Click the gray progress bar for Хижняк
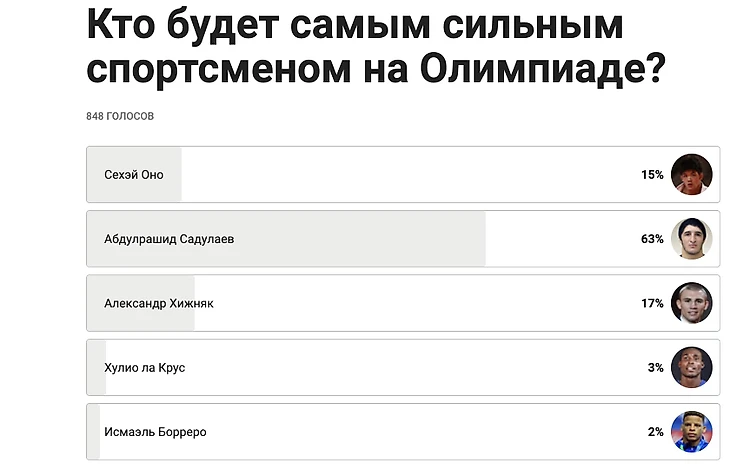Image resolution: width=730 pixels, height=468 pixels. [x=141, y=303]
